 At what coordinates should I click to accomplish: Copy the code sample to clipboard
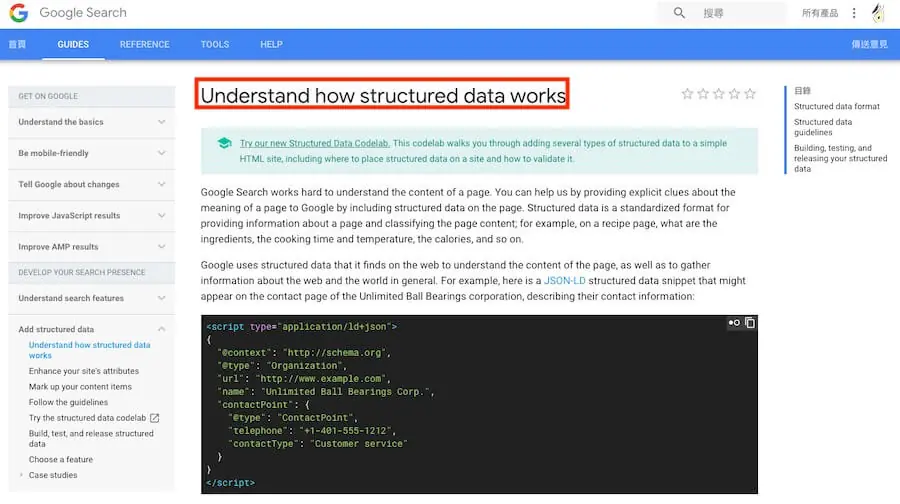750,323
